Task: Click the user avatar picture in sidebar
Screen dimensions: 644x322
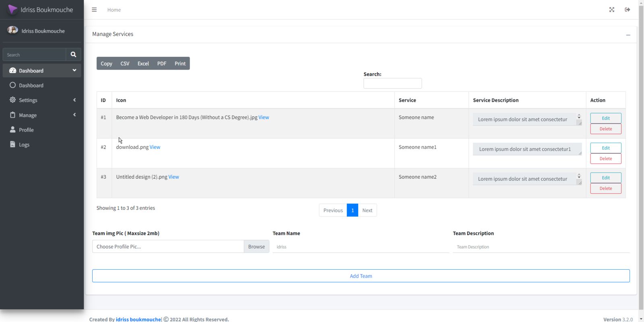Action: point(12,30)
